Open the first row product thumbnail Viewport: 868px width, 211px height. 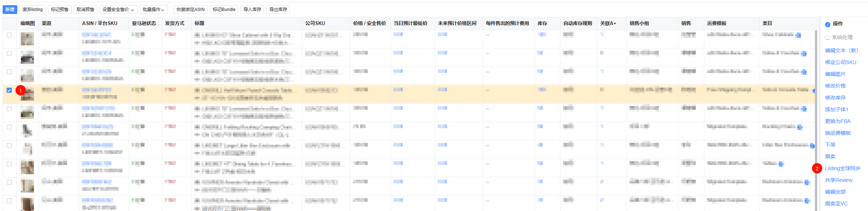coord(27,39)
